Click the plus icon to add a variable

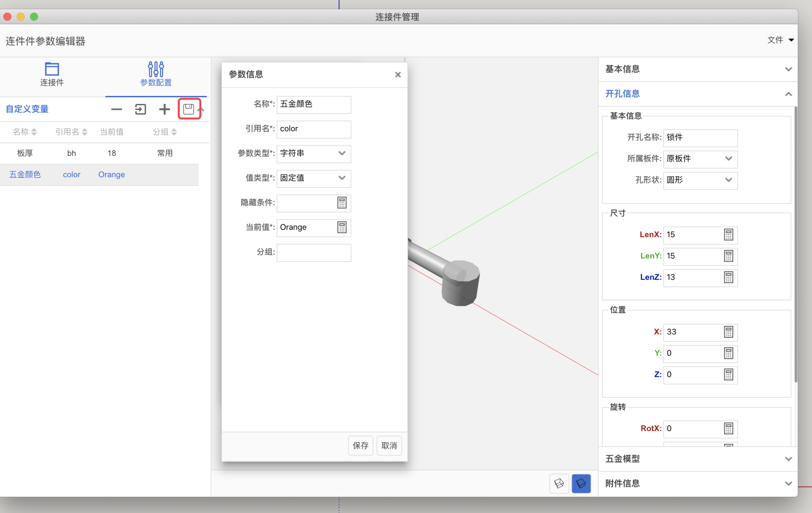pos(164,109)
